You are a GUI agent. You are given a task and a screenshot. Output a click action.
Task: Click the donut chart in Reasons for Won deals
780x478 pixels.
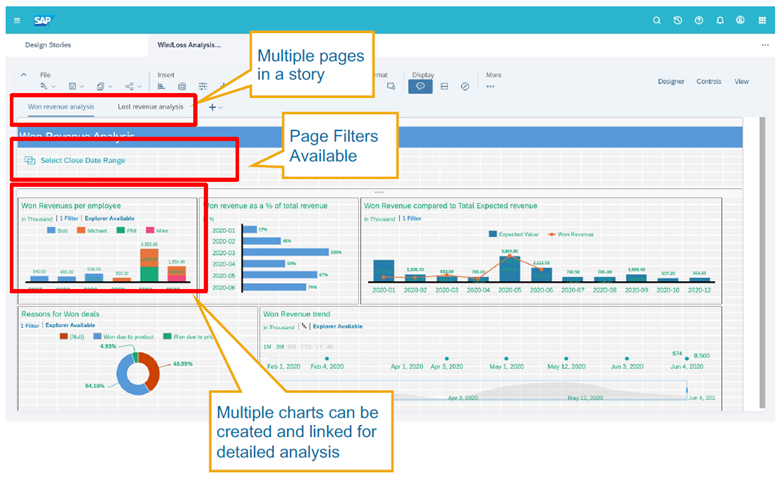click(x=138, y=374)
